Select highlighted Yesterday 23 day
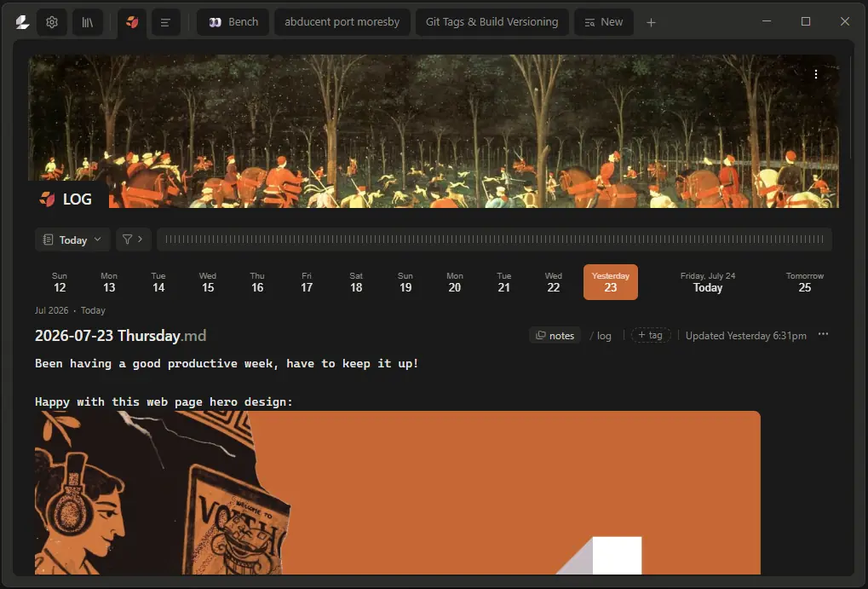The width and height of the screenshot is (868, 589). 611,282
